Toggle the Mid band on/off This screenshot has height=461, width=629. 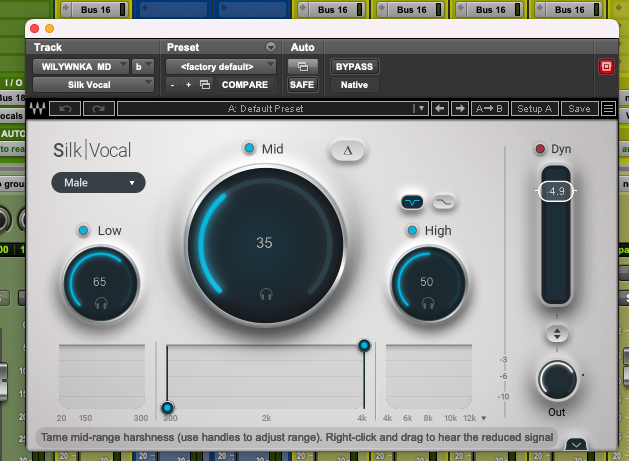click(x=249, y=148)
